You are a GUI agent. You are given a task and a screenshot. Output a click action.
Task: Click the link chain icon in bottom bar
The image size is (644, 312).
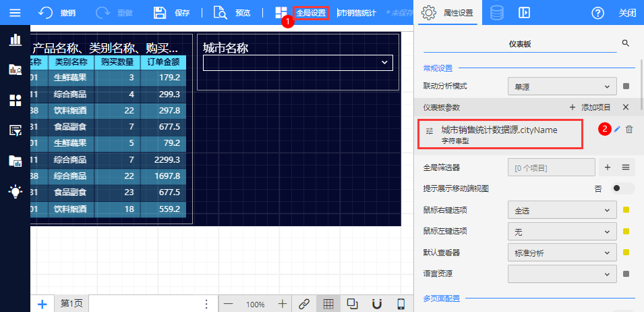click(304, 304)
